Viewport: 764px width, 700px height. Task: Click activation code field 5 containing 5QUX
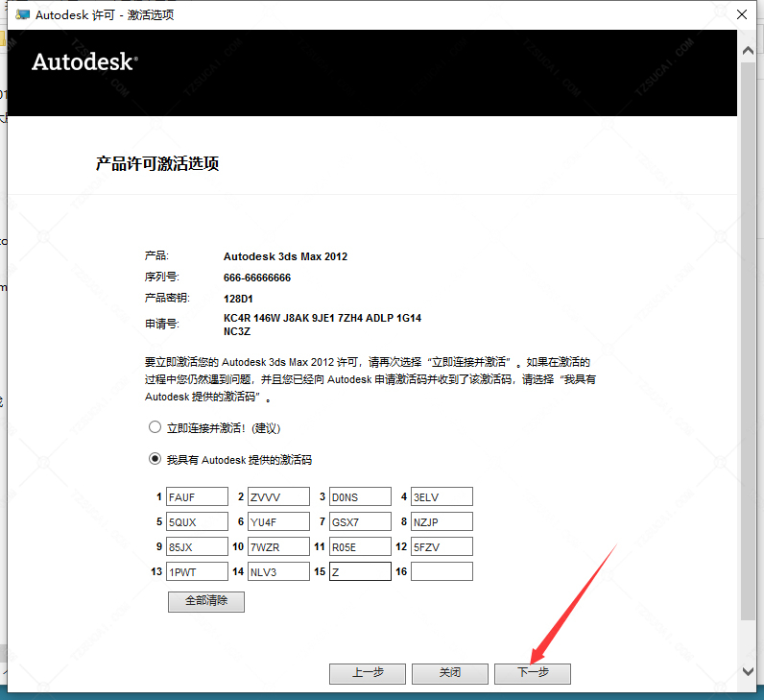197,521
